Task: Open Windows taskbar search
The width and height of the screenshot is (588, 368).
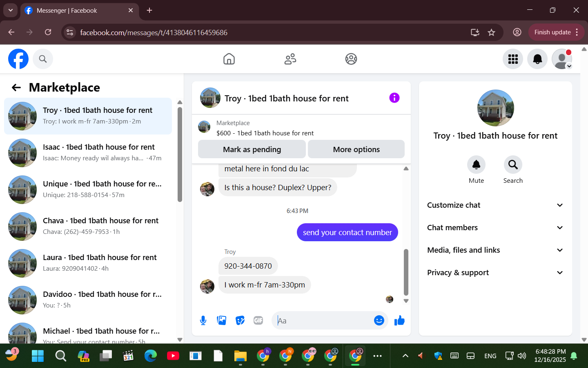Action: (61, 356)
